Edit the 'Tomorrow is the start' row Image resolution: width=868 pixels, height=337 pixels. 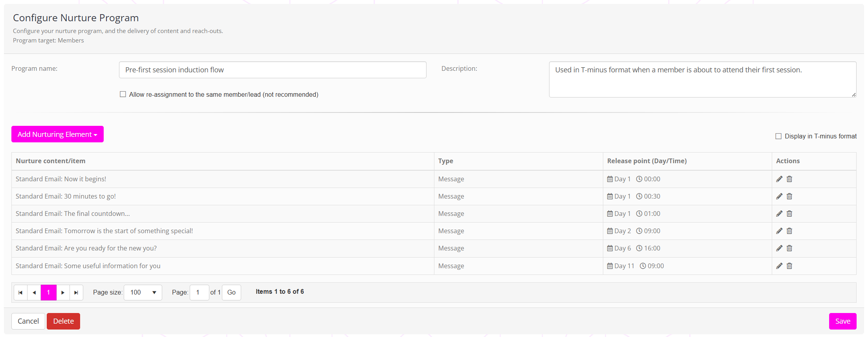[779, 231]
